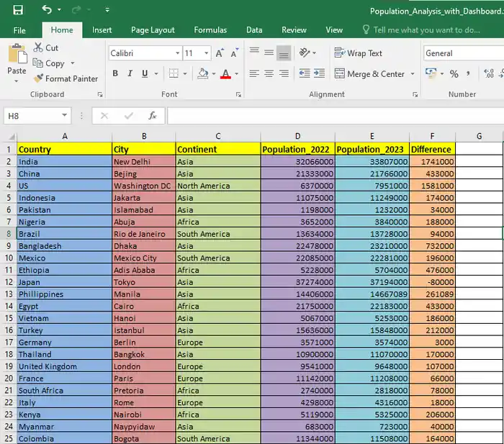This screenshot has width=504, height=444.
Task: Click the Borders icon
Action: [174, 73]
